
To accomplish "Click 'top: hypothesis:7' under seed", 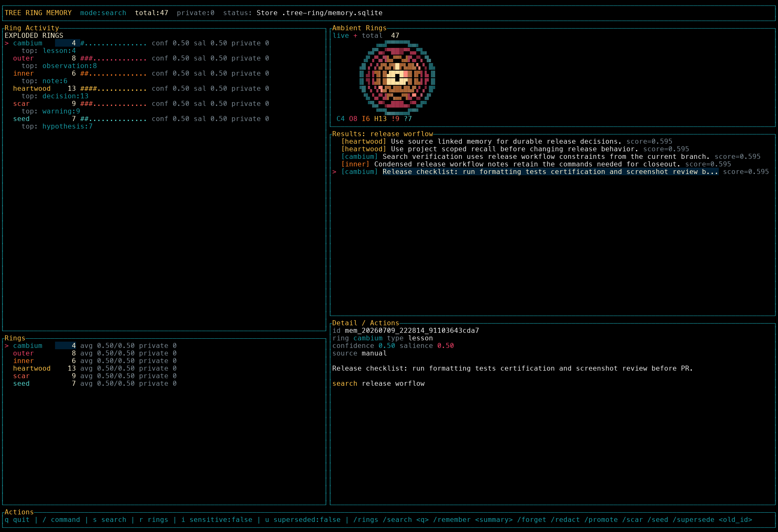I will click(x=57, y=126).
